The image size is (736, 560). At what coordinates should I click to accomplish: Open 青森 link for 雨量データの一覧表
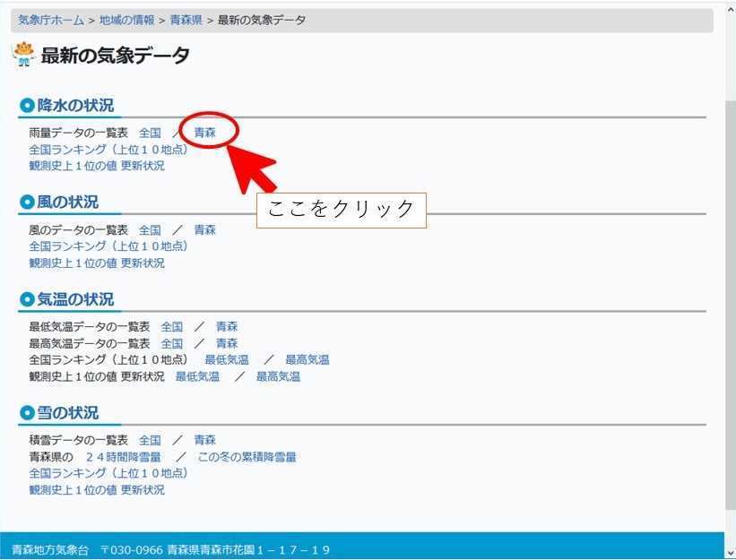pos(205,133)
